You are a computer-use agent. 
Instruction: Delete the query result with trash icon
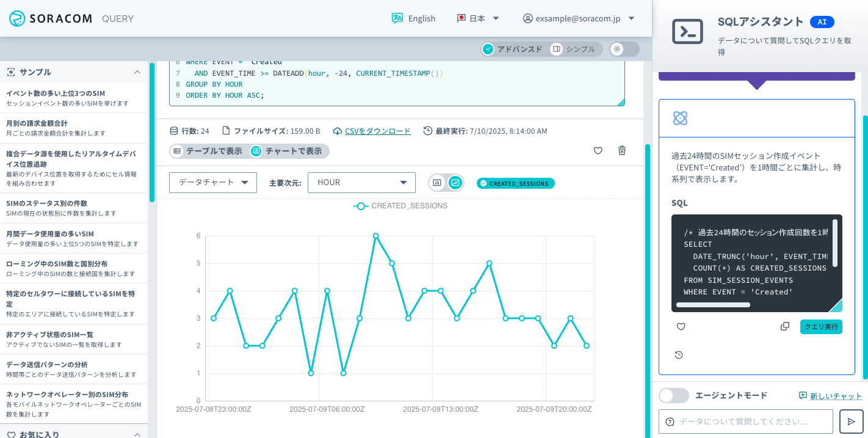[622, 150]
